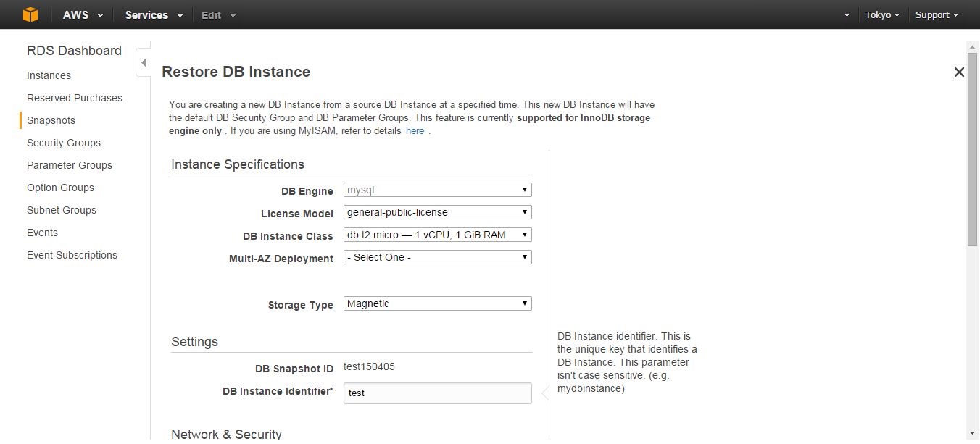The width and height of the screenshot is (980, 444).
Task: Open Reserved Purchases in the sidebar
Action: click(75, 98)
